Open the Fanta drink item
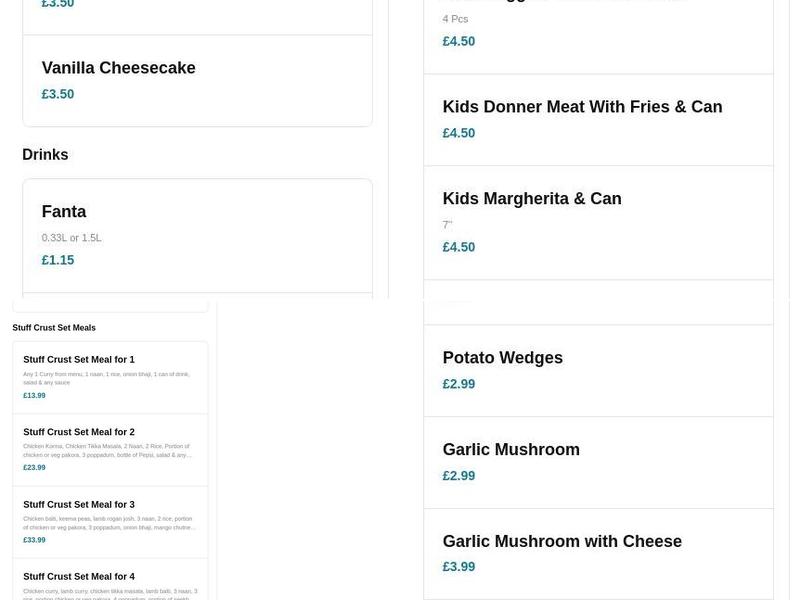The image size is (800, 600). click(x=64, y=212)
